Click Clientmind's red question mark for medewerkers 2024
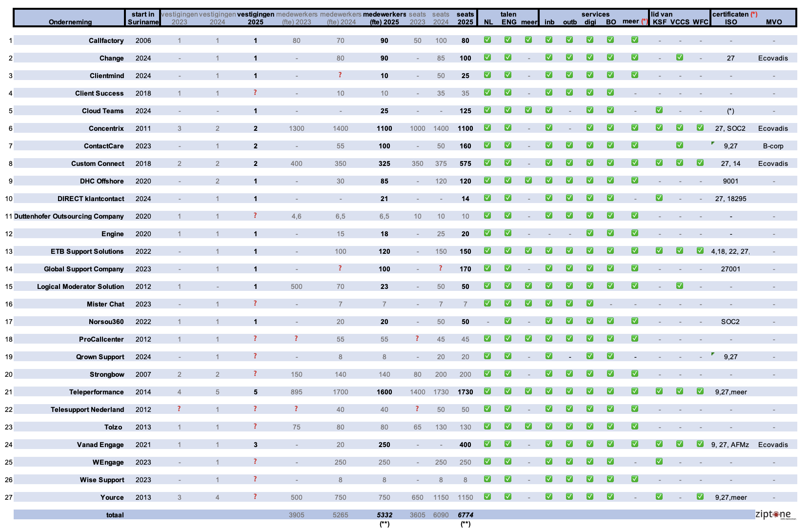This screenshot has width=809, height=532. pyautogui.click(x=340, y=75)
